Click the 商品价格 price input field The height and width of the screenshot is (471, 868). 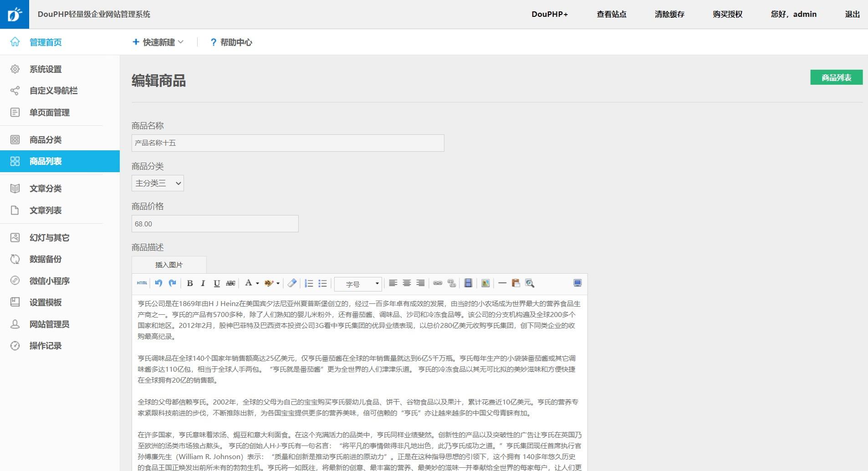(214, 223)
